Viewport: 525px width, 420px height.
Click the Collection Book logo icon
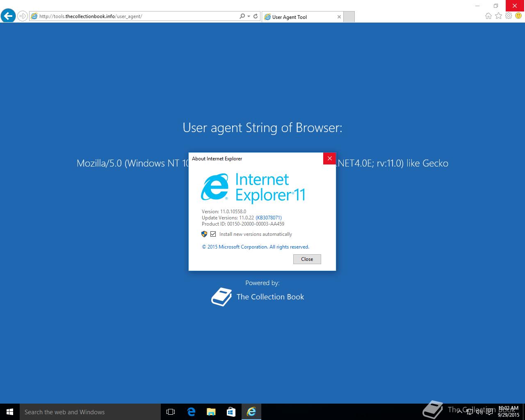click(x=221, y=297)
